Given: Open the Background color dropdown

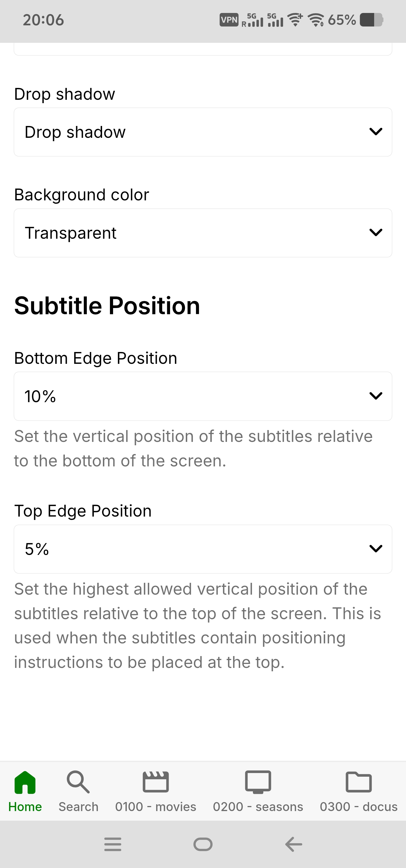Looking at the screenshot, I should coord(203,233).
